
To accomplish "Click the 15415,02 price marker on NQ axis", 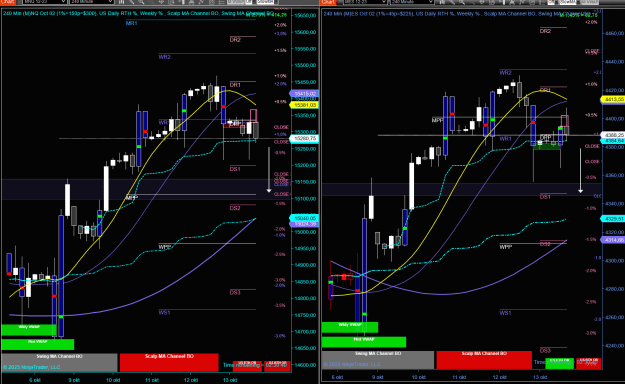I will (x=305, y=94).
